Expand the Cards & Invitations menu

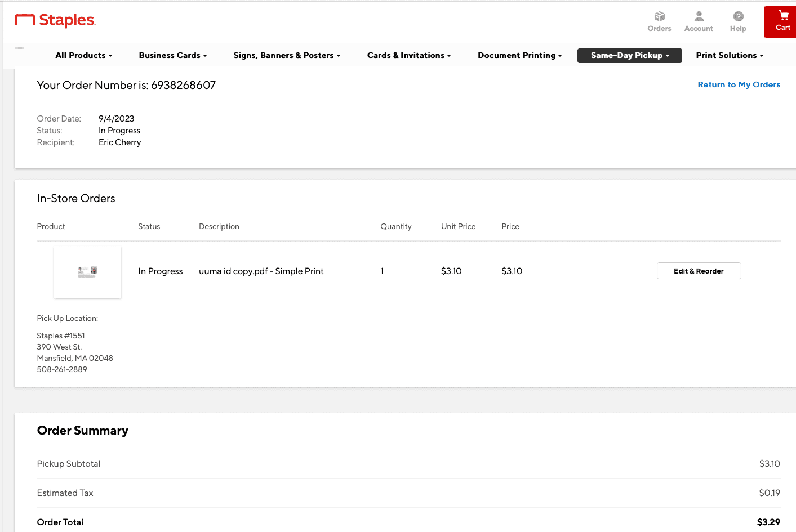[409, 55]
